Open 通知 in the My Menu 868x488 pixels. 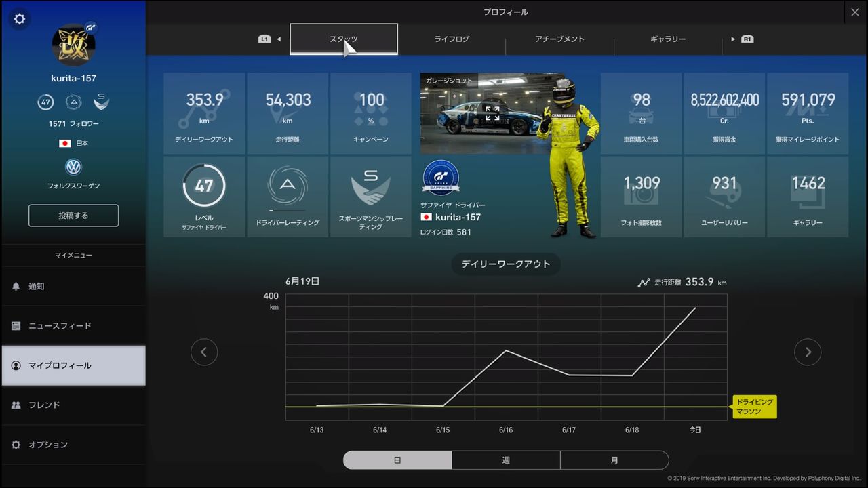73,287
